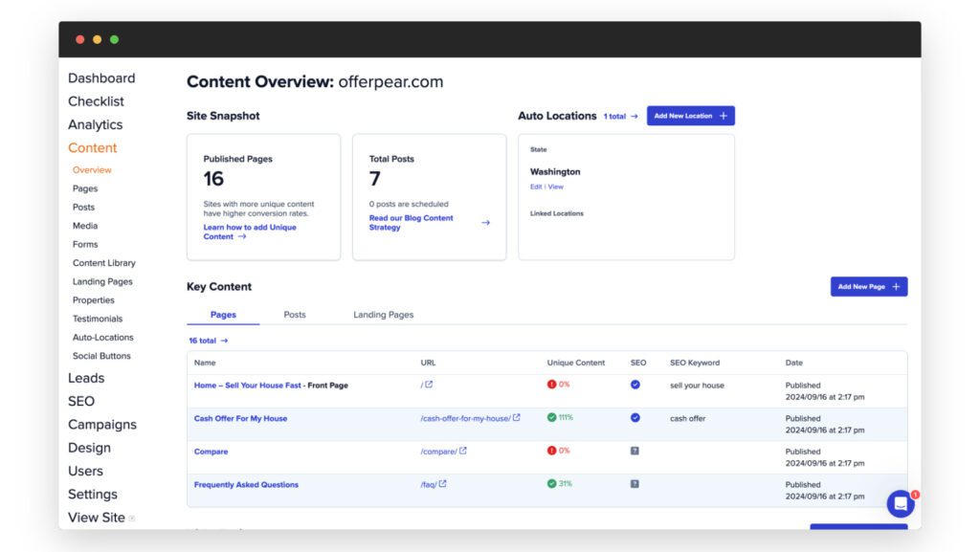
Task: Click SEO blue checkmark in Cash Offer row
Action: click(635, 418)
